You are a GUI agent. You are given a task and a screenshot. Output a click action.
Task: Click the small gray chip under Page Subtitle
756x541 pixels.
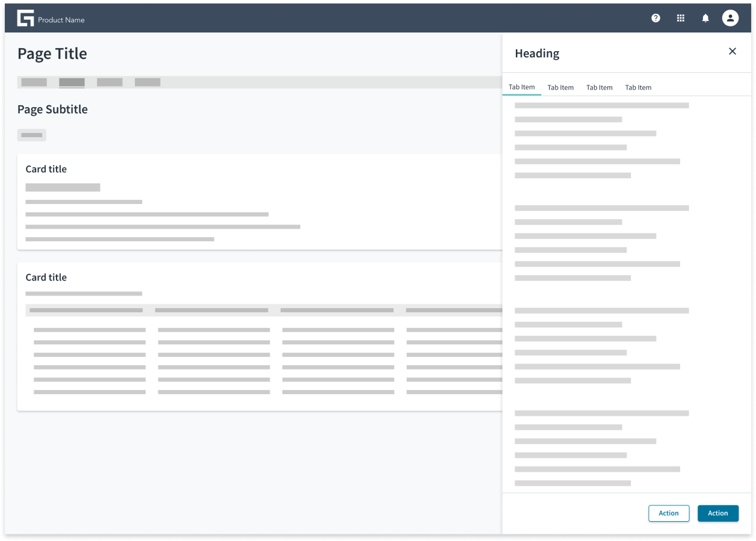32,135
